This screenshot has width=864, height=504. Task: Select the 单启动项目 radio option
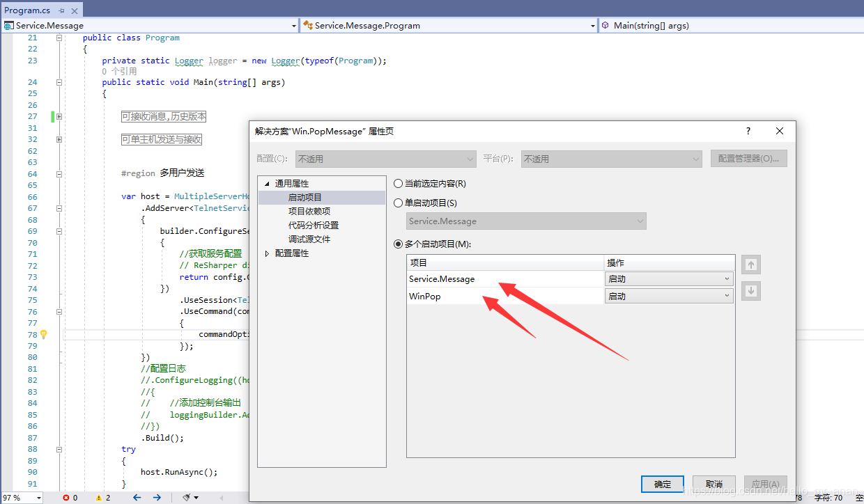pos(399,203)
